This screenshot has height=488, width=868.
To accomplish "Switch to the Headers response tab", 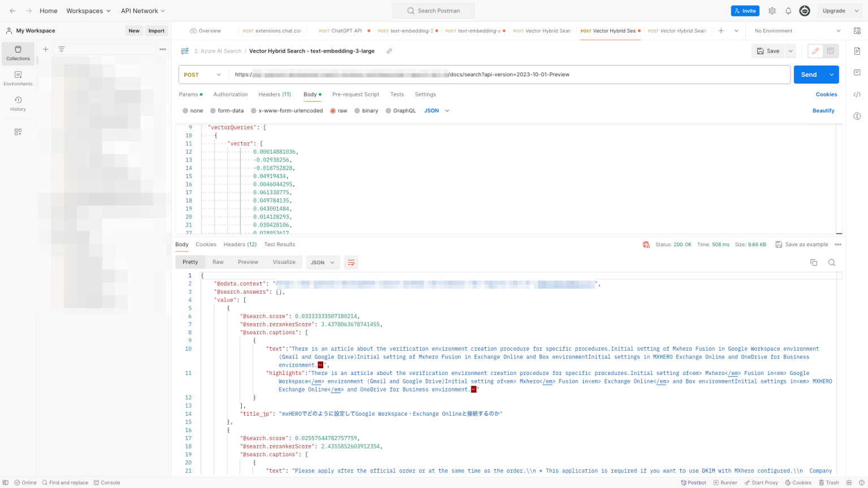I will [x=240, y=244].
